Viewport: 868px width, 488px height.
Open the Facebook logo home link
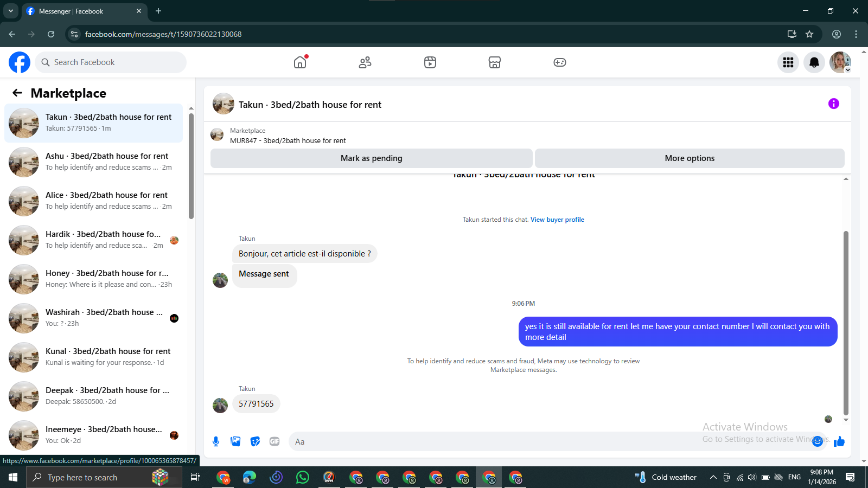tap(20, 62)
